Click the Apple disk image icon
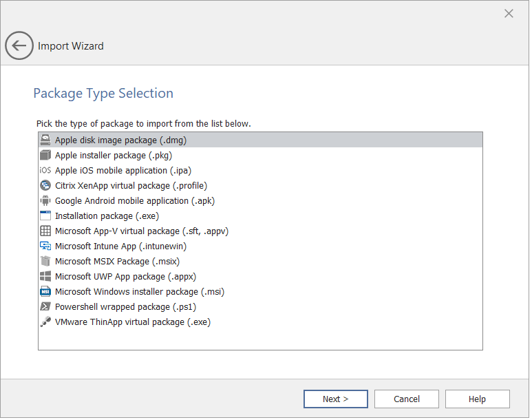This screenshot has height=420, width=532. pos(45,140)
